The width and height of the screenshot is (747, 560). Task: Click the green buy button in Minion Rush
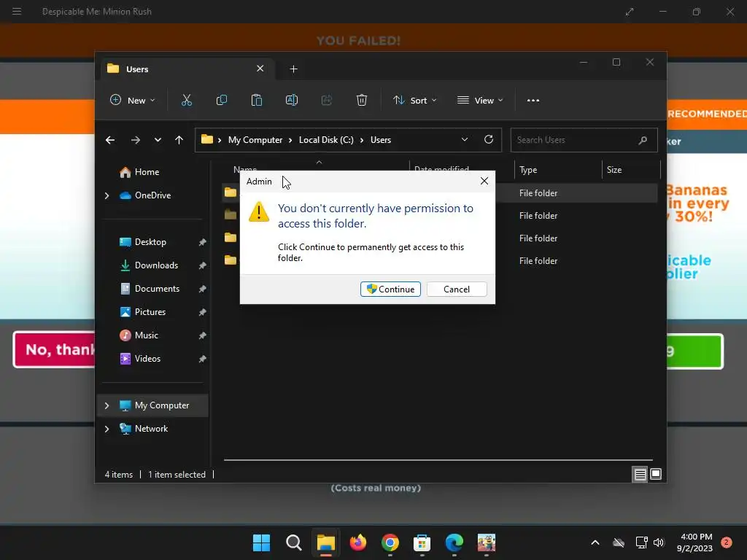click(694, 351)
